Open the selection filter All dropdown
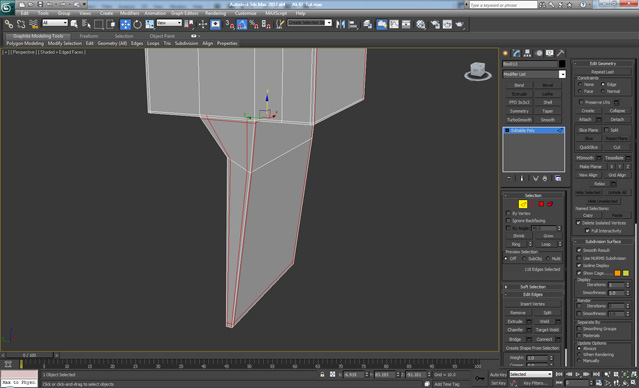 tap(55, 23)
